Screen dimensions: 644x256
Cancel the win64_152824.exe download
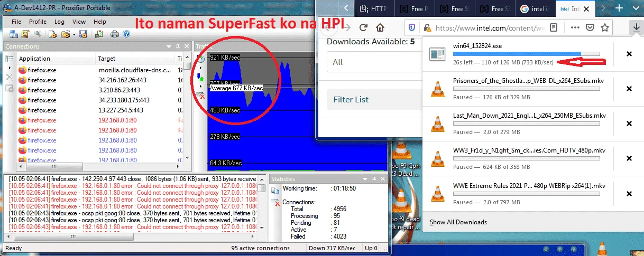(629, 54)
